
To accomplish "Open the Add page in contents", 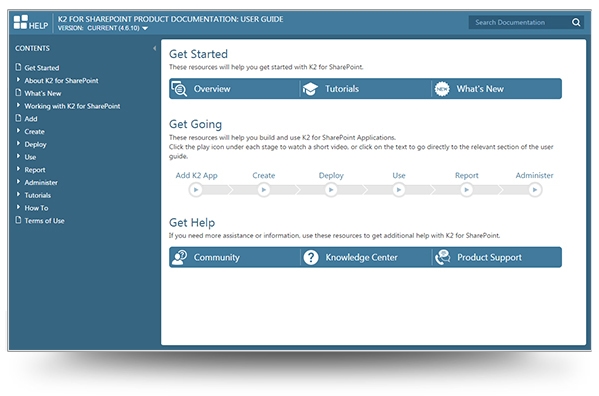I will coord(31,119).
